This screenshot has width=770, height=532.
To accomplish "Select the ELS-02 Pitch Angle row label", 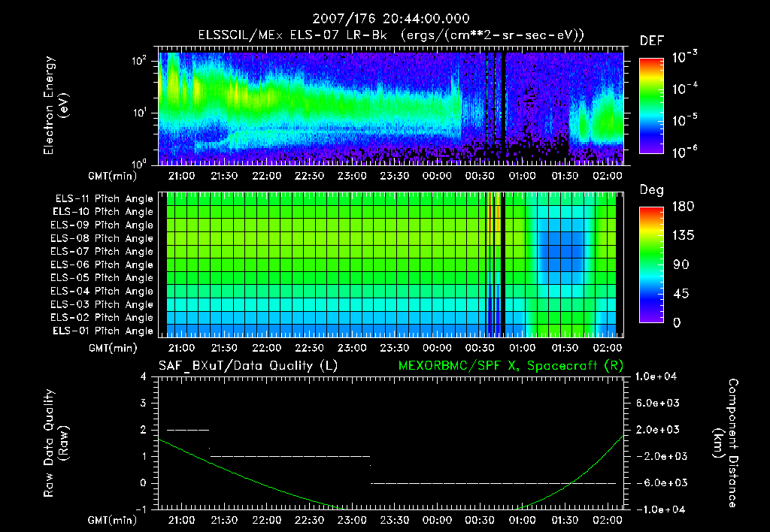I will click(x=102, y=318).
